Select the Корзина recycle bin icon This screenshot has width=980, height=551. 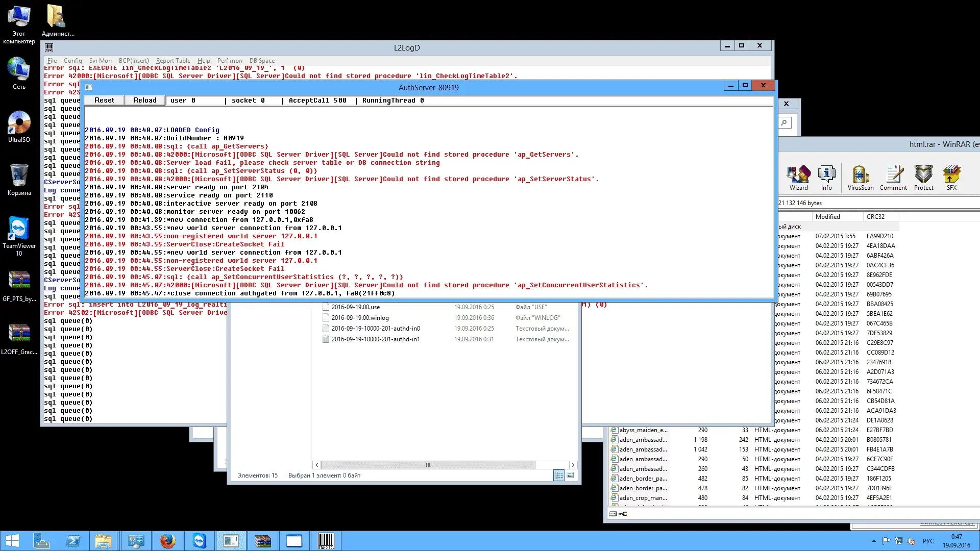click(19, 180)
